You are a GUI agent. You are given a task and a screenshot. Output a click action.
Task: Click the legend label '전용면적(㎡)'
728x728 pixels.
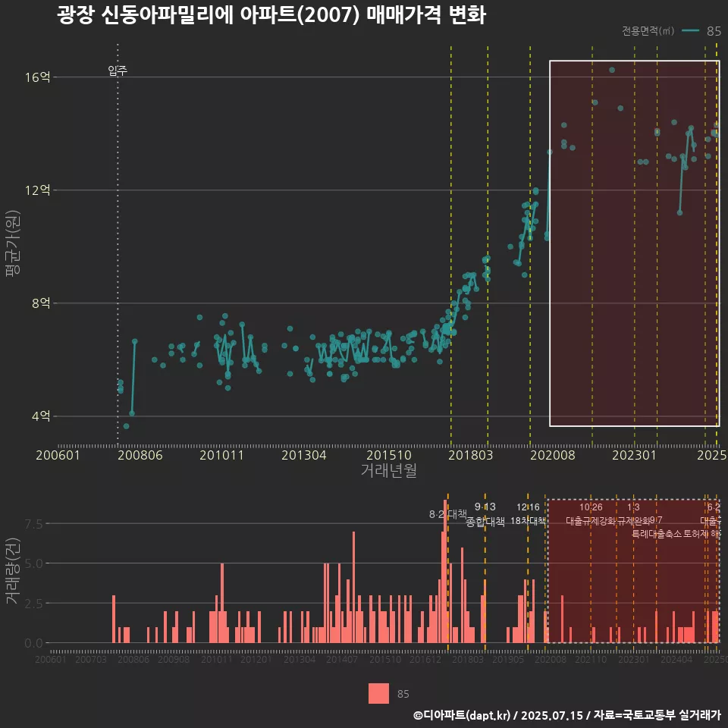(648, 30)
